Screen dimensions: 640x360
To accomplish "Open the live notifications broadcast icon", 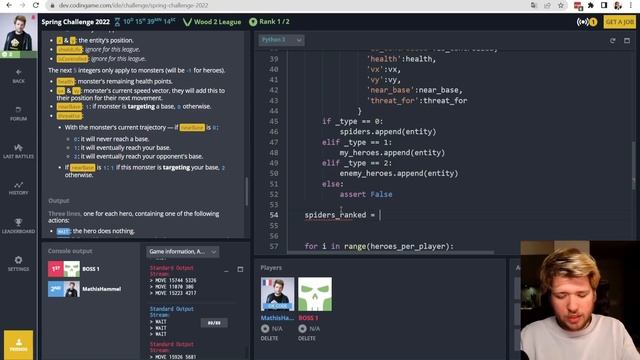I will 587,22.
